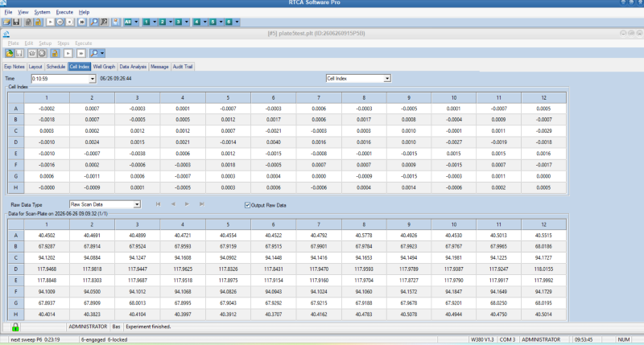Screen dimensions: 644x345
Task: Click Cell Index cell value -0.0038
Action: pyautogui.click(x=137, y=154)
